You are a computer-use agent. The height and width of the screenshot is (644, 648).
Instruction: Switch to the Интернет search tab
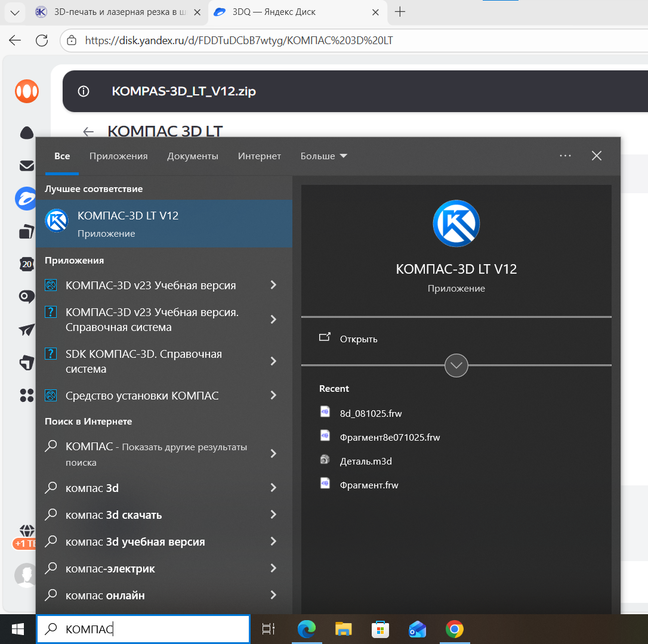pyautogui.click(x=259, y=156)
